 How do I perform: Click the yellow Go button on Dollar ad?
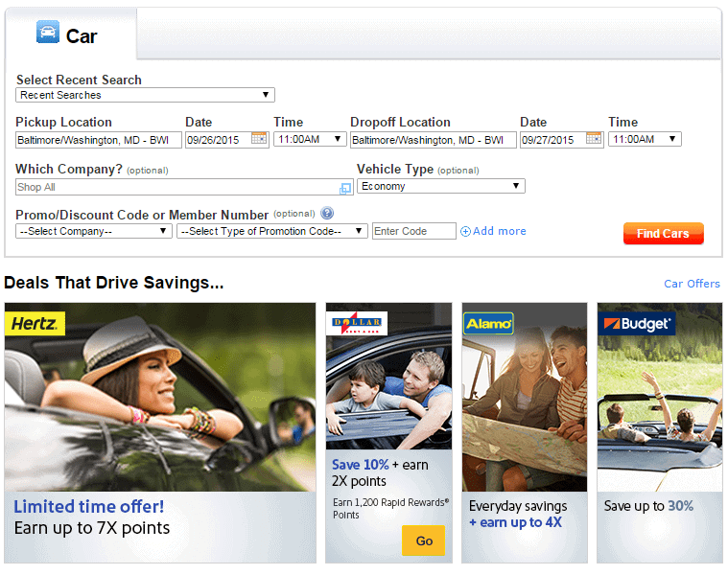(424, 540)
